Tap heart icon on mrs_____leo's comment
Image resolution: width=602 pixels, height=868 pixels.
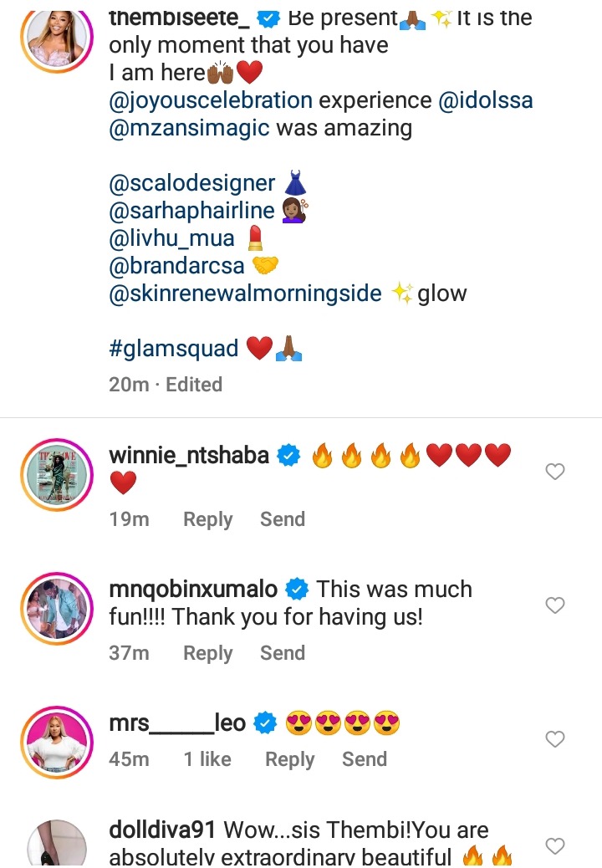[554, 739]
